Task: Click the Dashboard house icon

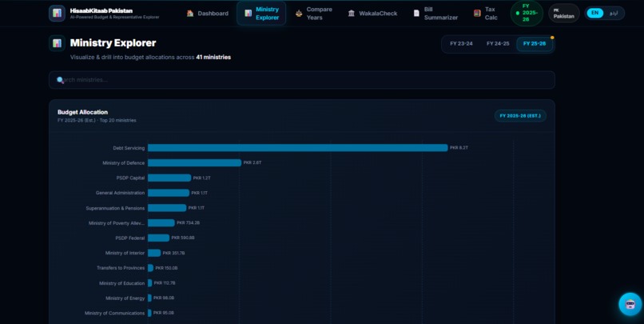Action: (190, 13)
